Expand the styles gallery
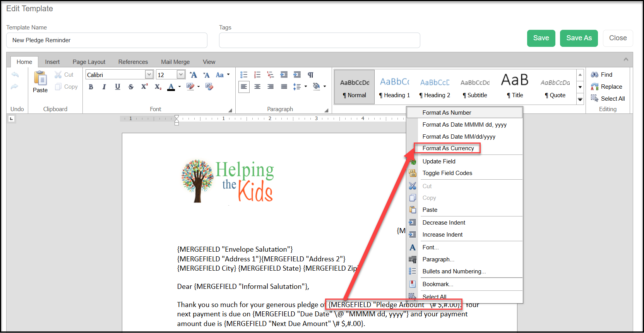 [x=580, y=100]
